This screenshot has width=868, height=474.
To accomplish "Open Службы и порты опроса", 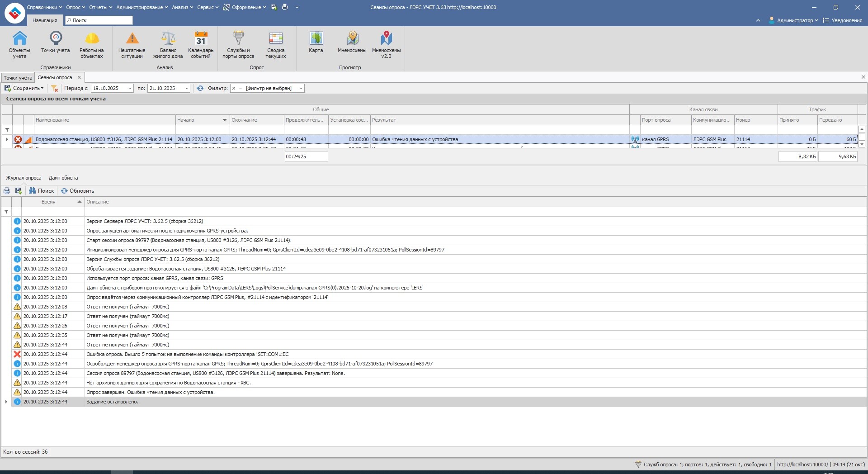I will click(x=238, y=44).
